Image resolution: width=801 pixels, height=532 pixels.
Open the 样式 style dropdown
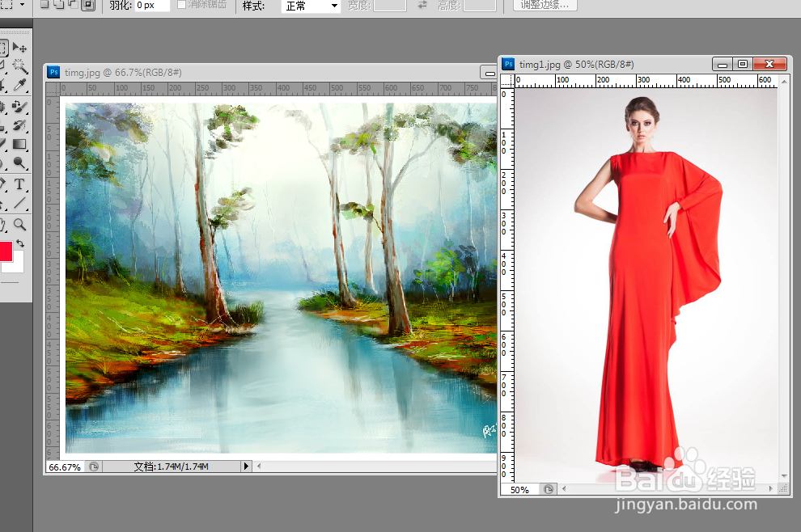[311, 6]
